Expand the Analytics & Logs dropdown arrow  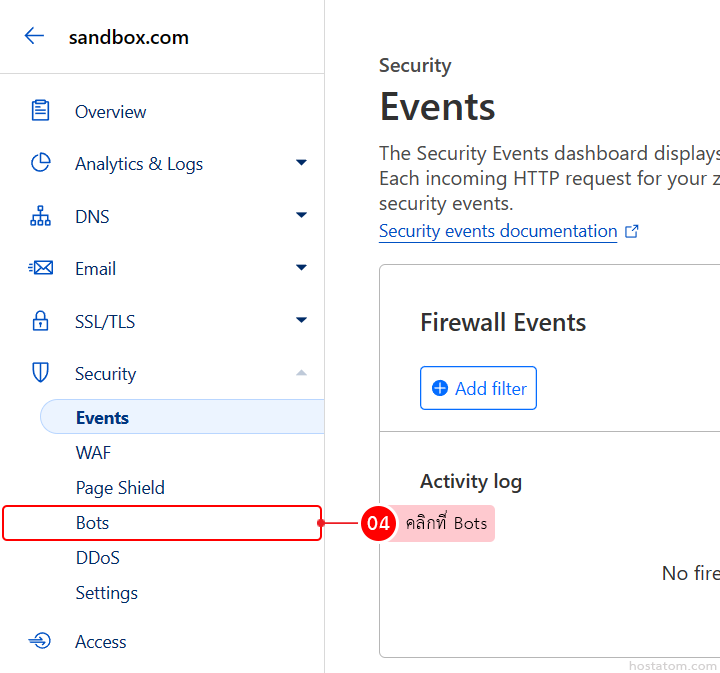point(301,163)
